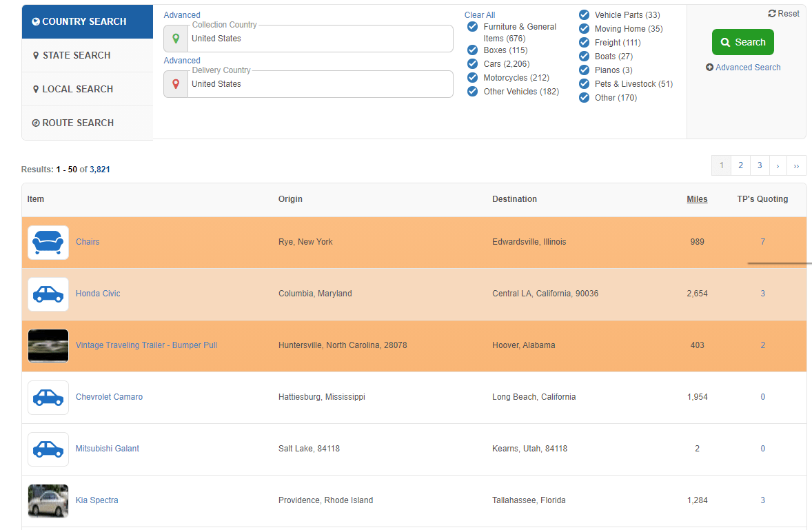Open the Delivery Country dropdown field
Image resolution: width=812 pixels, height=530 pixels.
click(x=320, y=84)
